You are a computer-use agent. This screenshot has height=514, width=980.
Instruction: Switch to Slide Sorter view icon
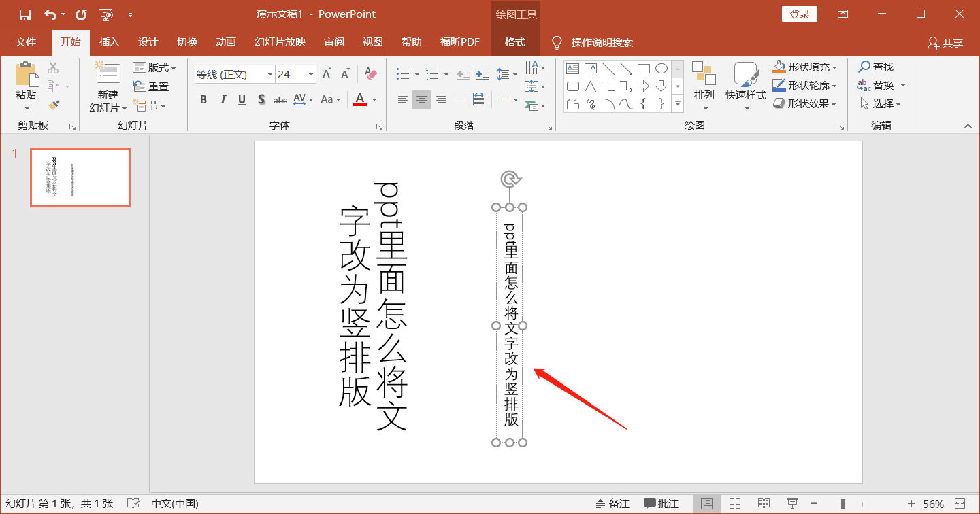click(x=735, y=504)
